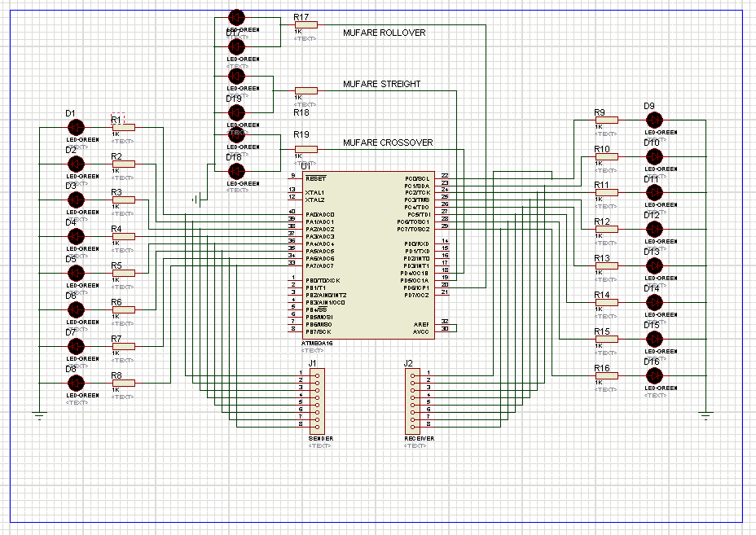Click the PC7/TOSC2 pin label

click(x=413, y=230)
